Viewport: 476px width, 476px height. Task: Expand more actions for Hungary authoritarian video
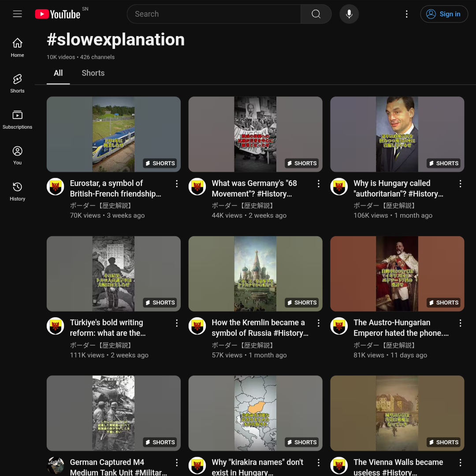(x=460, y=184)
